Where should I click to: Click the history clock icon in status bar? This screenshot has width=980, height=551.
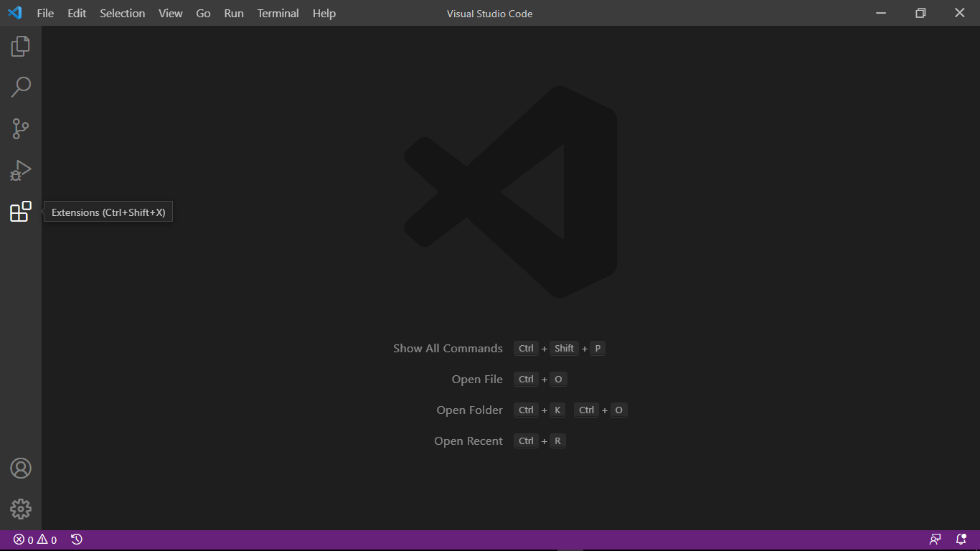point(77,540)
